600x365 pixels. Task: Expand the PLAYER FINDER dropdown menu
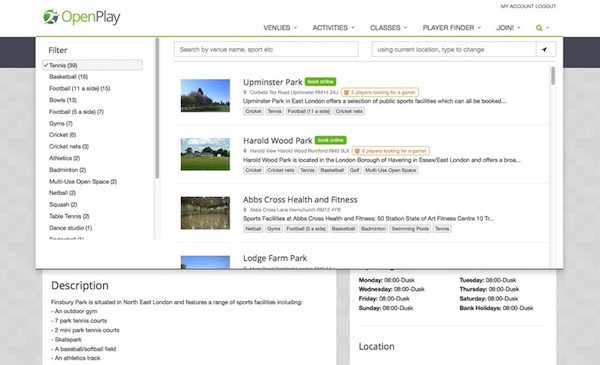pyautogui.click(x=452, y=28)
